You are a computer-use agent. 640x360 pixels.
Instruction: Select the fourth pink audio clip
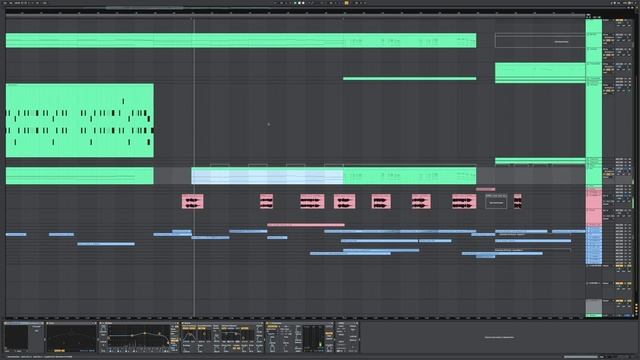[344, 201]
